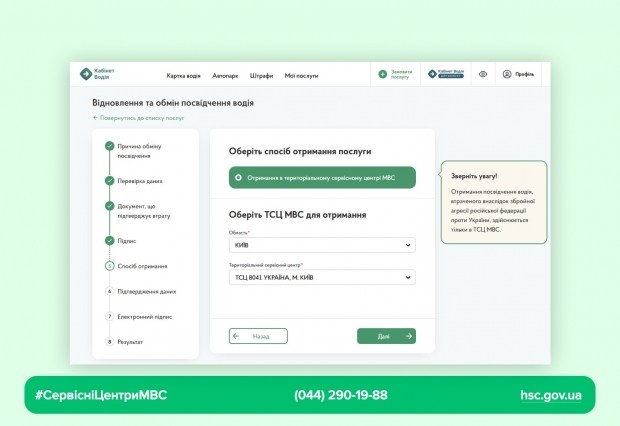
Task: Go to the Штрафи menu item
Action: (x=262, y=75)
